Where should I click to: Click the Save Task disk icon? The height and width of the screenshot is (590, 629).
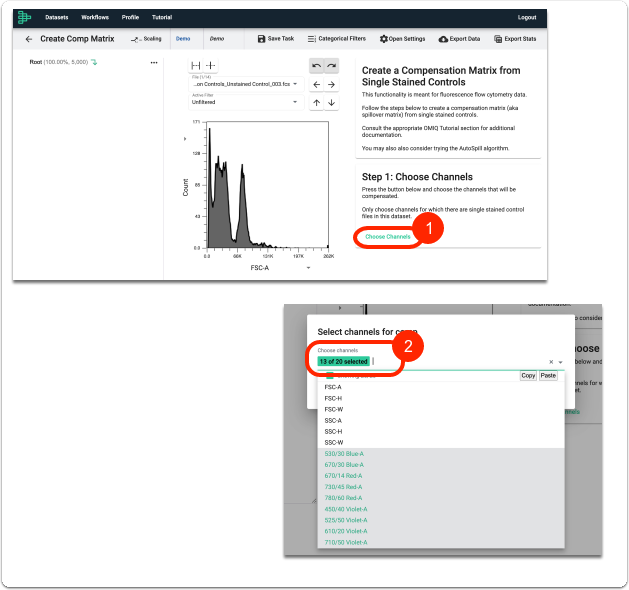(x=261, y=39)
